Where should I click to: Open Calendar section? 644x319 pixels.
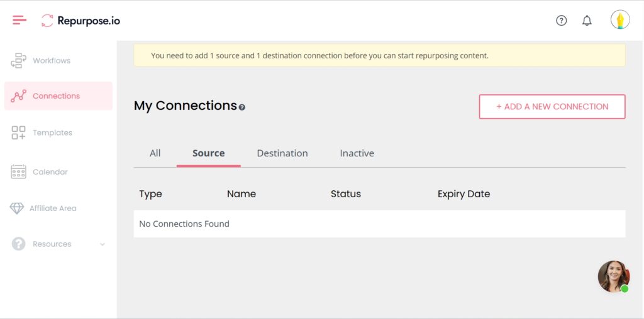click(x=50, y=172)
